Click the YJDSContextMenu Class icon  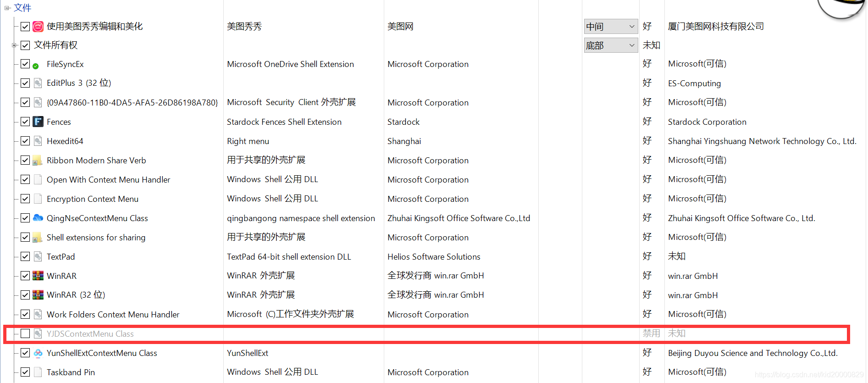[x=38, y=333]
